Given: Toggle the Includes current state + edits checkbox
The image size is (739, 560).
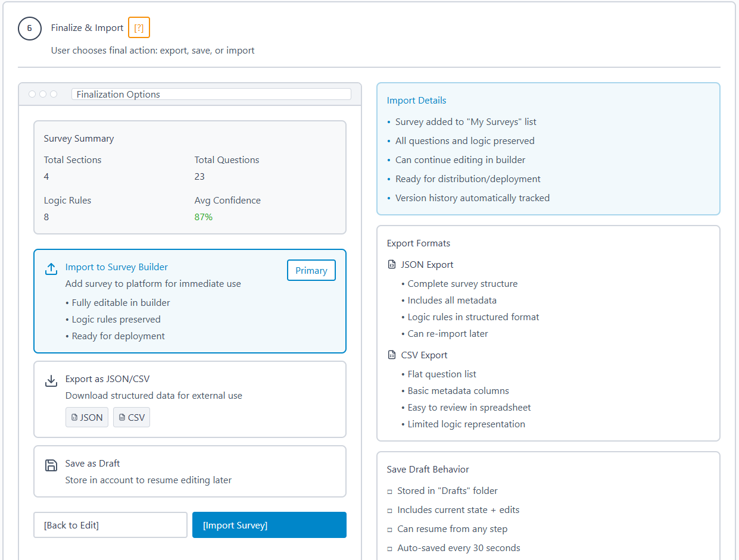Looking at the screenshot, I should (x=390, y=511).
